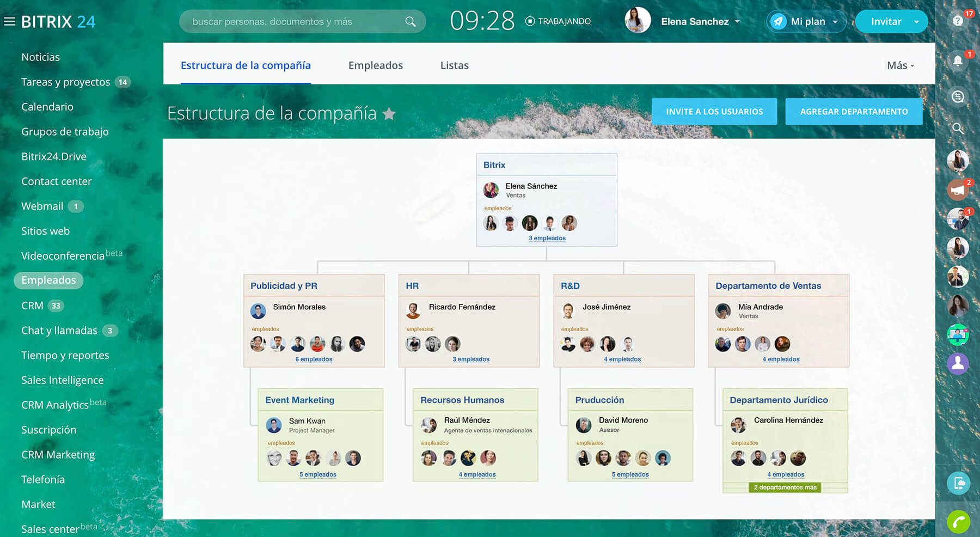Screen dimensions: 980x537
Task: Focus the 'buscar personas, documentos' search field
Action: pos(294,22)
